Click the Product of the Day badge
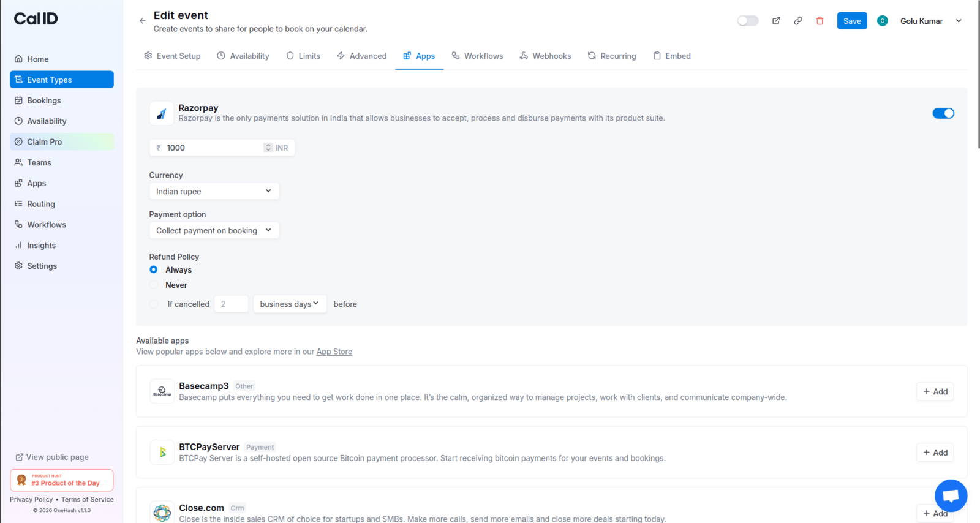Image resolution: width=980 pixels, height=523 pixels. (62, 480)
